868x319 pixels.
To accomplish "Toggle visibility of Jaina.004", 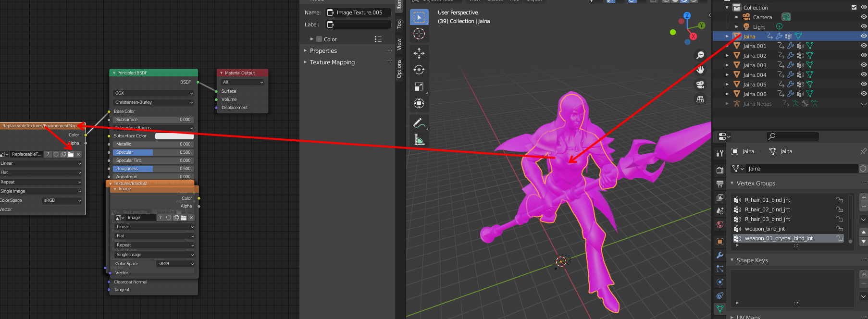I will point(864,74).
